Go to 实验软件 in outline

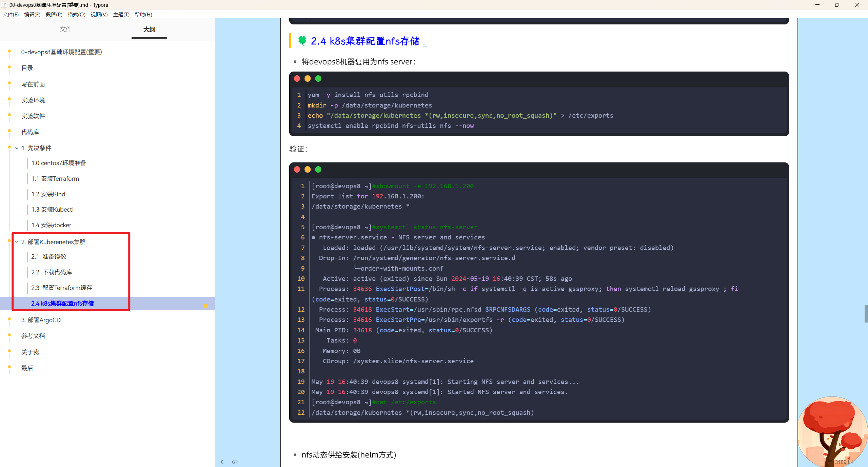33,116
